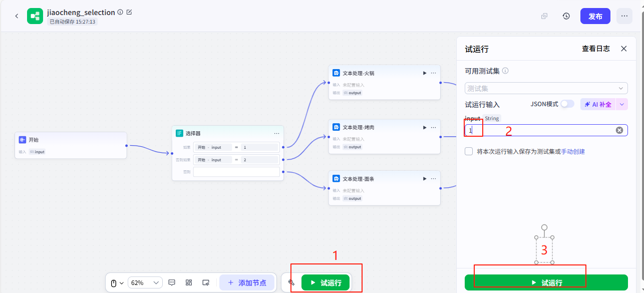The width and height of the screenshot is (644, 293).
Task: Click the empty 否则 branch field
Action: (236, 172)
